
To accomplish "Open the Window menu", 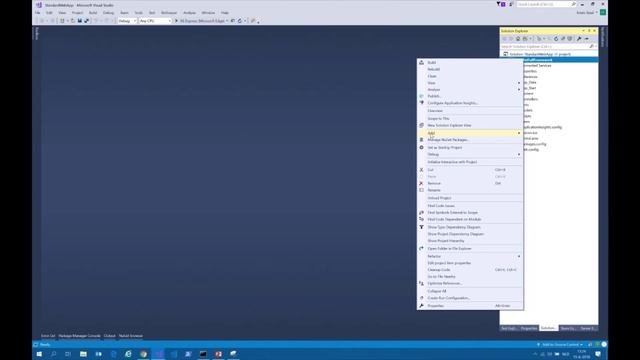I will pyautogui.click(x=208, y=13).
